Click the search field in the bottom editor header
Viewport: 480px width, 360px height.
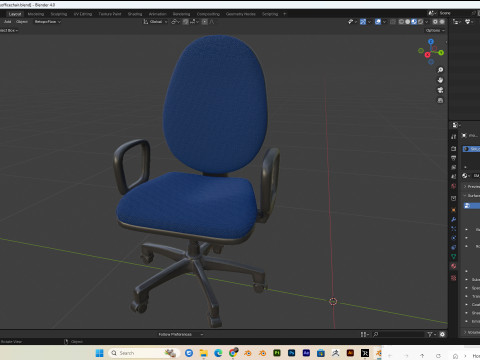pyautogui.click(x=399, y=334)
